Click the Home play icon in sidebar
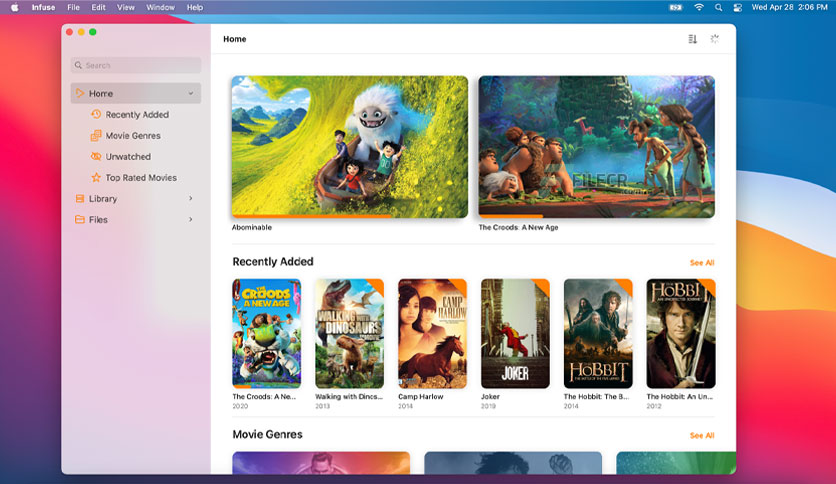The image size is (836, 484). coord(80,93)
